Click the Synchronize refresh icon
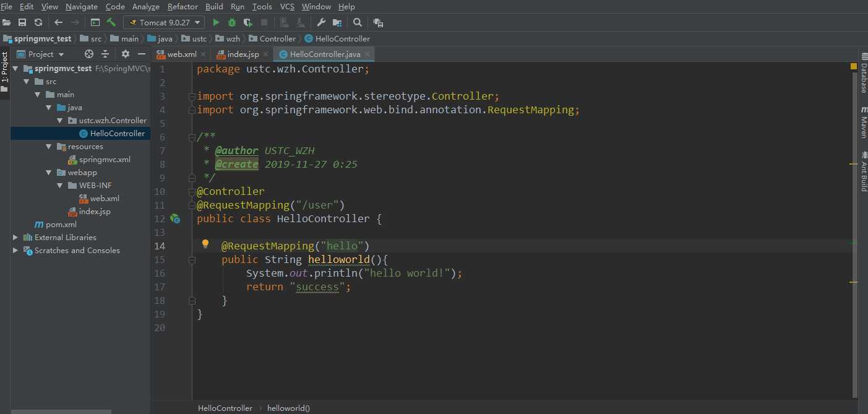The width and height of the screenshot is (868, 414). click(x=38, y=22)
